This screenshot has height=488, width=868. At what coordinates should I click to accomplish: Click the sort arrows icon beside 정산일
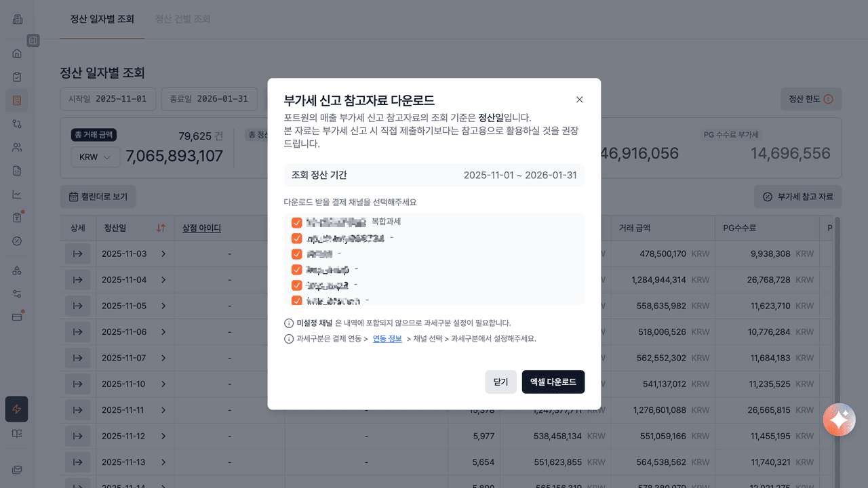[161, 228]
